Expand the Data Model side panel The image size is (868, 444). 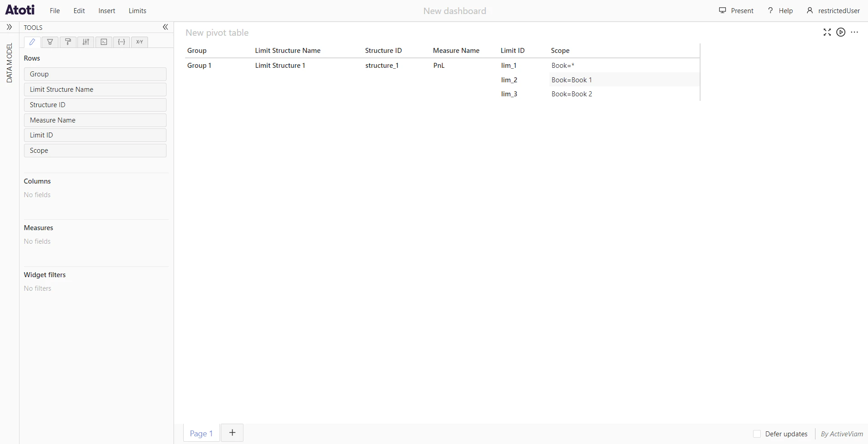coord(9,27)
